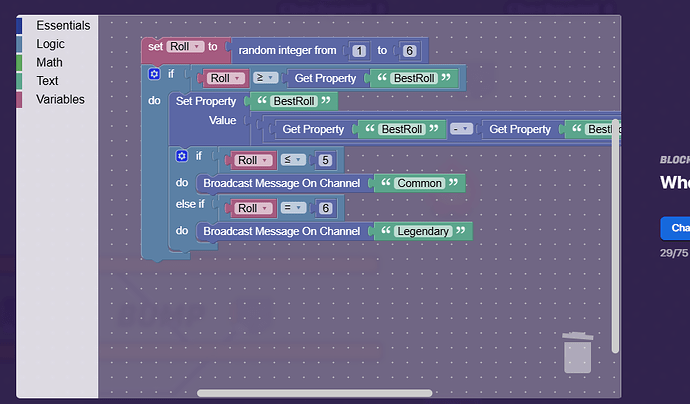Select the Math category

tap(49, 62)
